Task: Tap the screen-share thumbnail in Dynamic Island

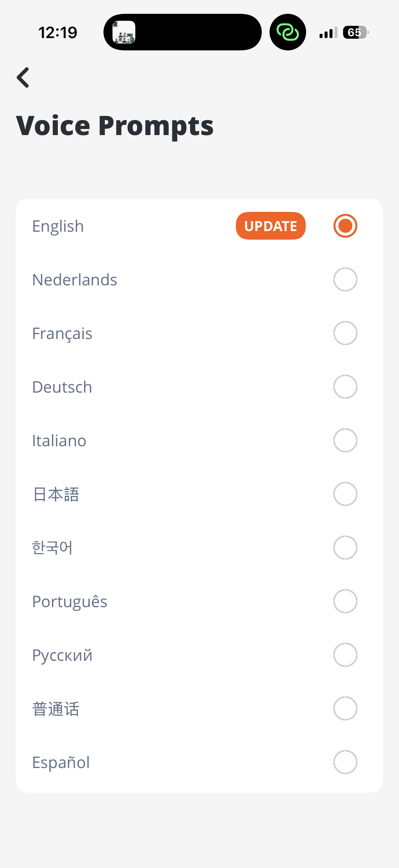Action: [x=124, y=32]
